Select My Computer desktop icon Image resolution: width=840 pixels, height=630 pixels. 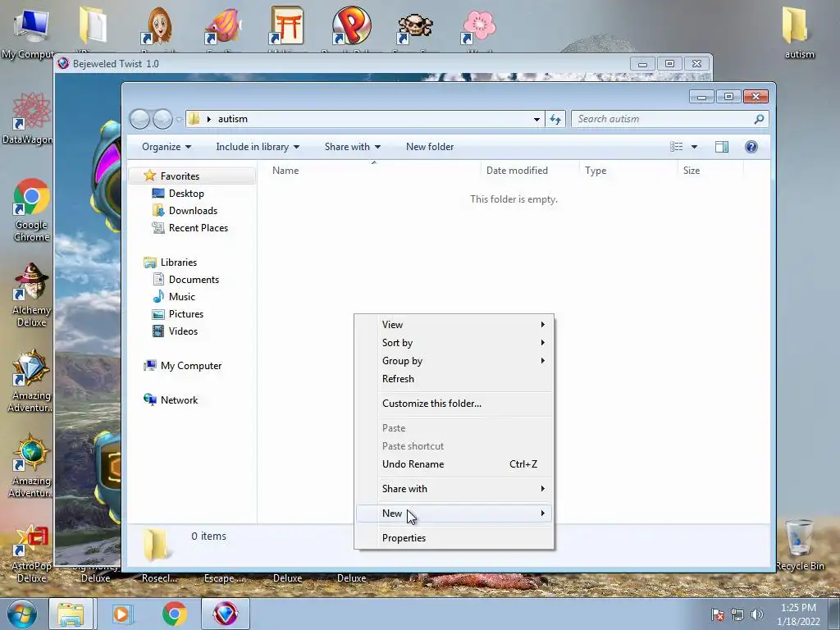[x=28, y=32]
